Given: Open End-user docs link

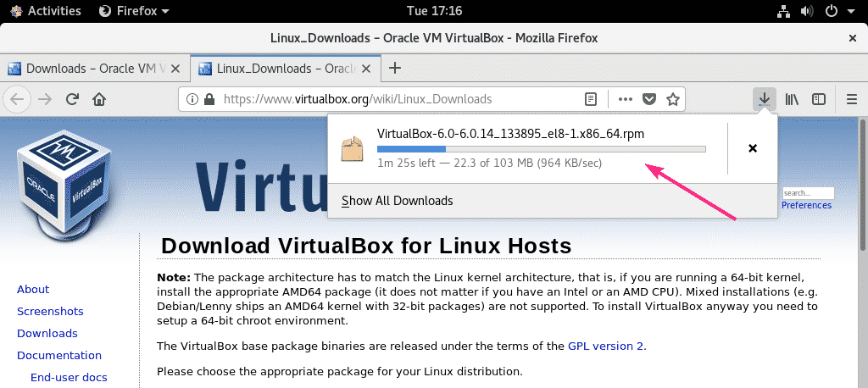Looking at the screenshot, I should 69,378.
